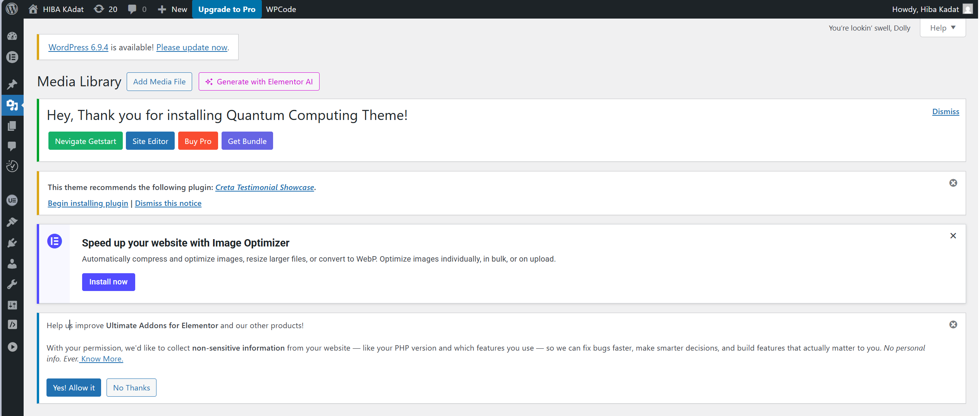Close the recommended plugin notice
The image size is (980, 416).
pyautogui.click(x=953, y=183)
